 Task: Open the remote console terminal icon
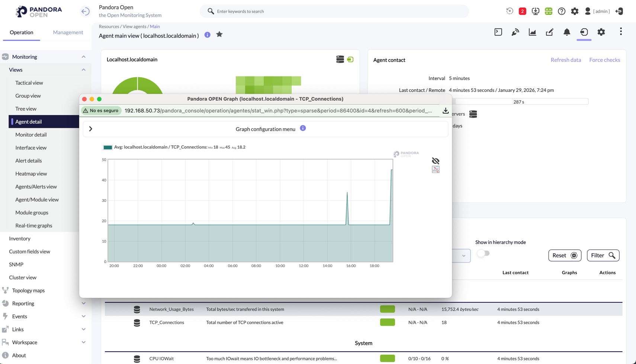tap(498, 32)
